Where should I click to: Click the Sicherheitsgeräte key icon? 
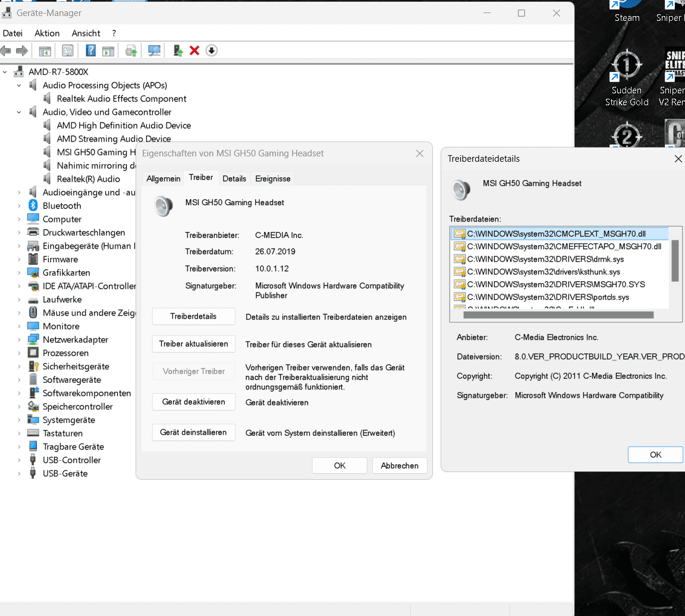[x=33, y=366]
